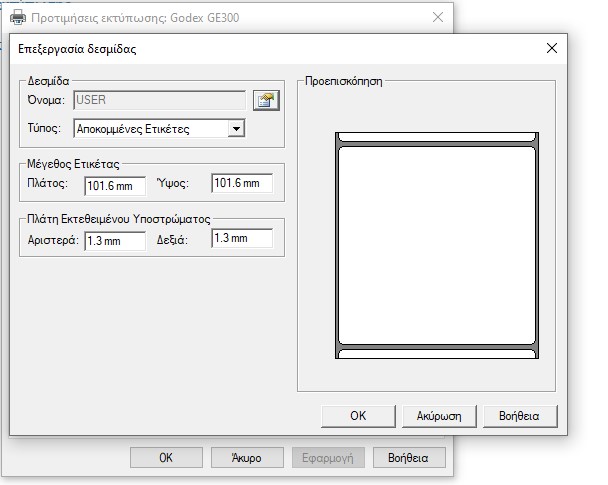Click the printer icon in the title bar
Screen dimensions: 608x485
18,18
